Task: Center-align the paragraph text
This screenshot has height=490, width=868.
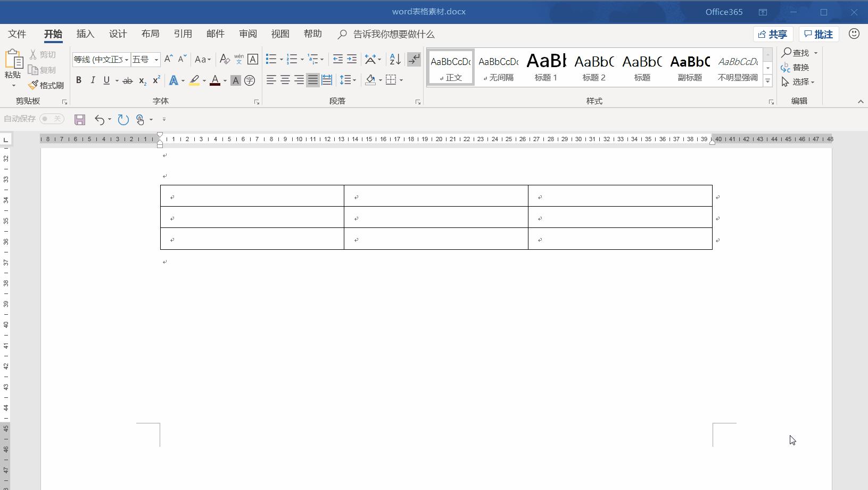Action: 285,80
